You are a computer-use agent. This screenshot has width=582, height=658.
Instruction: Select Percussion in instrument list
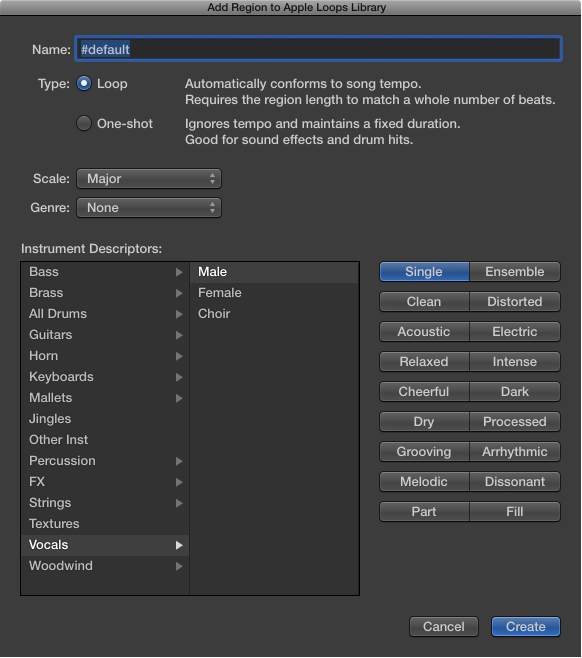pyautogui.click(x=105, y=461)
